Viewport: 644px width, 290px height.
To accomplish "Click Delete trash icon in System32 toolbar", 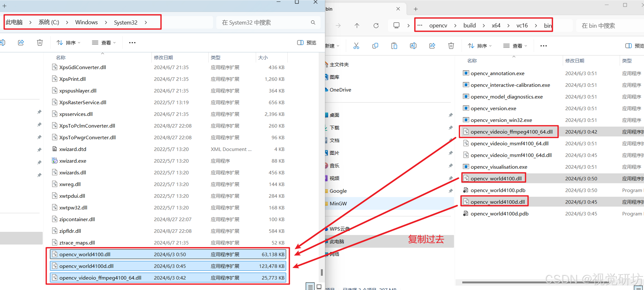I will (40, 43).
